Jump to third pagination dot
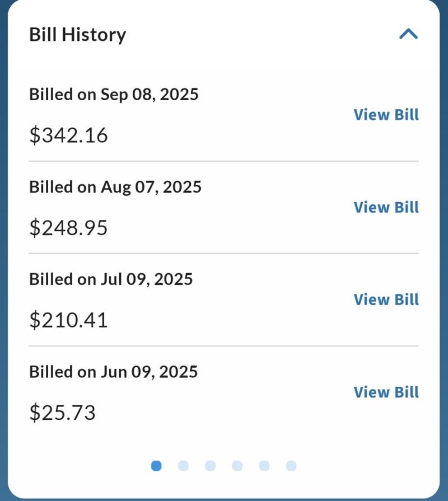The width and height of the screenshot is (448, 501). click(x=210, y=466)
